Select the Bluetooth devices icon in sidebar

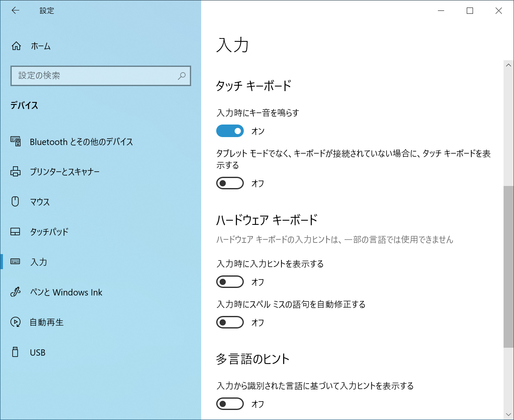coord(15,142)
